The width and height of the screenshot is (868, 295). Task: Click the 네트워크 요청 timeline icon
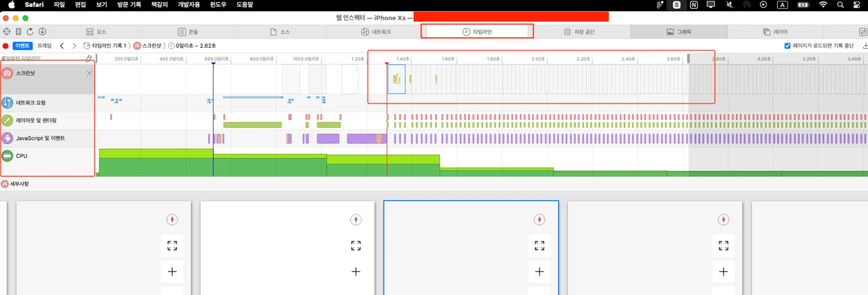tap(8, 103)
